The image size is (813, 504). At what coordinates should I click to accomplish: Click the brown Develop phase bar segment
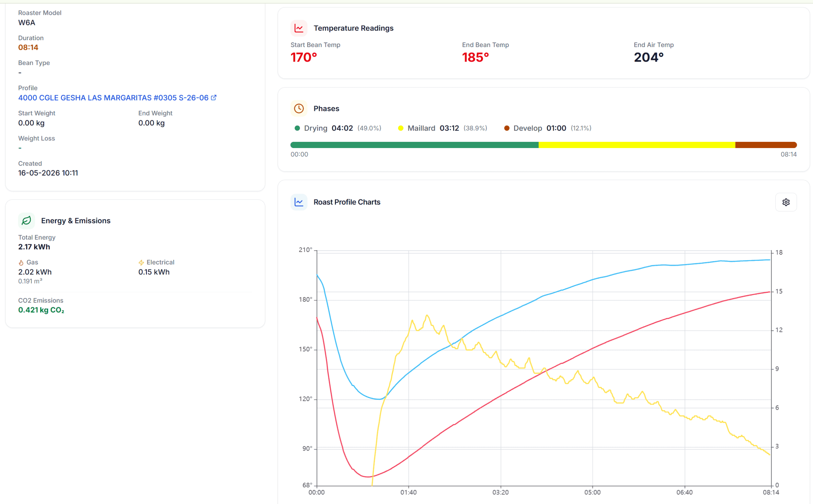pos(766,145)
